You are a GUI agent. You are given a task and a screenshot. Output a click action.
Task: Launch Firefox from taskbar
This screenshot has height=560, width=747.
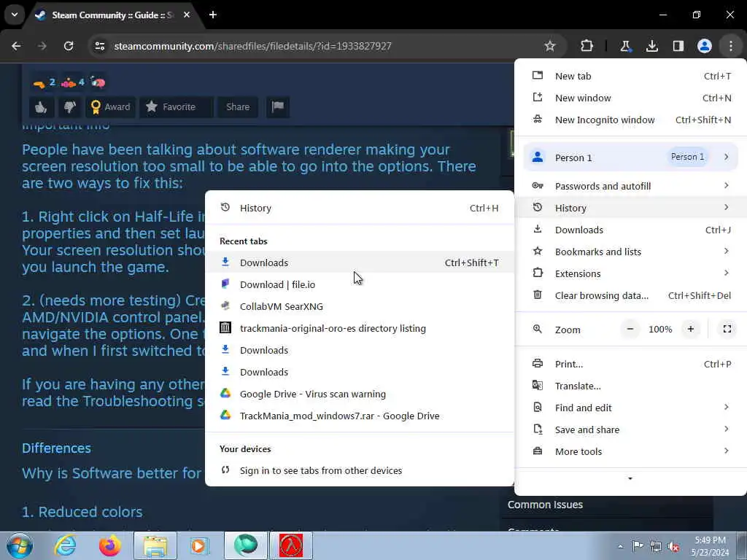(x=109, y=545)
